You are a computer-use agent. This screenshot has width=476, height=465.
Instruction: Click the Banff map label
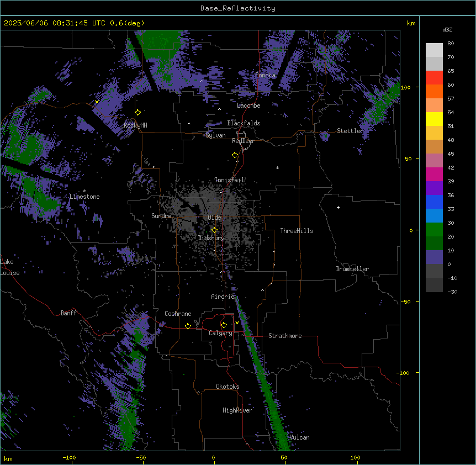pos(68,313)
